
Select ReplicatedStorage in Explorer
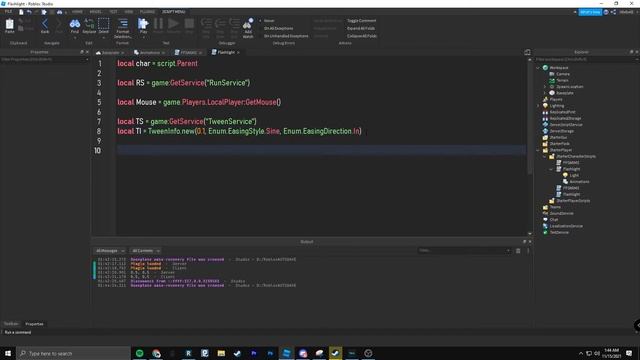(x=565, y=118)
